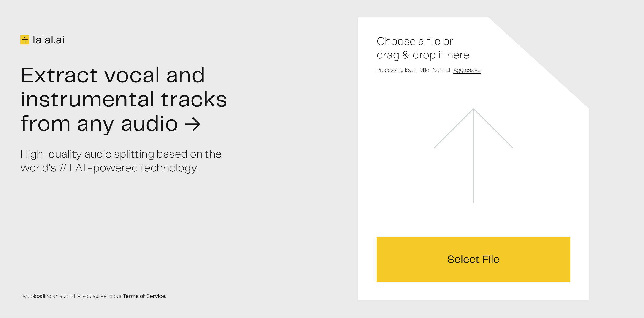Viewport: 644px width, 318px height.
Task: Click the 'instrumental tracks' headline line
Action: (x=124, y=100)
